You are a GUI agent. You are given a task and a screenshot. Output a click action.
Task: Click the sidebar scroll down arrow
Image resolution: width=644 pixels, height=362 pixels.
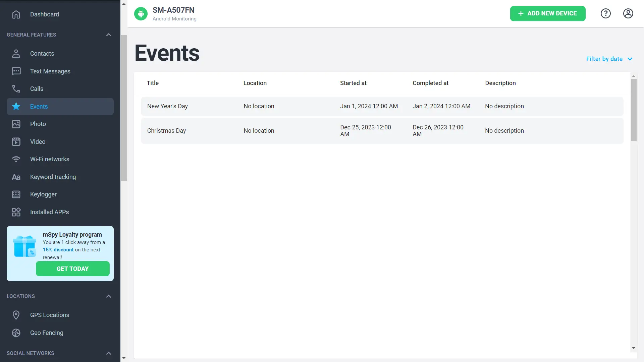124,358
